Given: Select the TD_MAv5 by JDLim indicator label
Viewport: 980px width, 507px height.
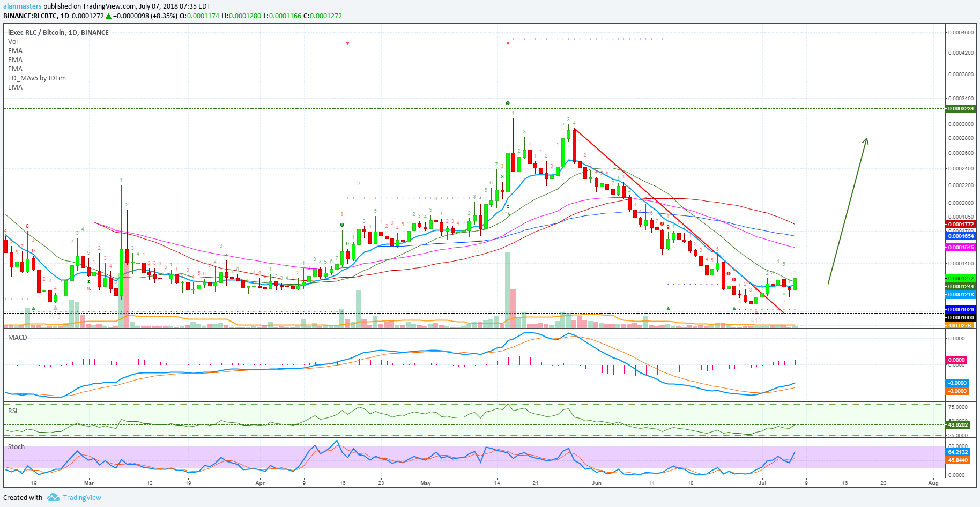Looking at the screenshot, I should pyautogui.click(x=37, y=78).
